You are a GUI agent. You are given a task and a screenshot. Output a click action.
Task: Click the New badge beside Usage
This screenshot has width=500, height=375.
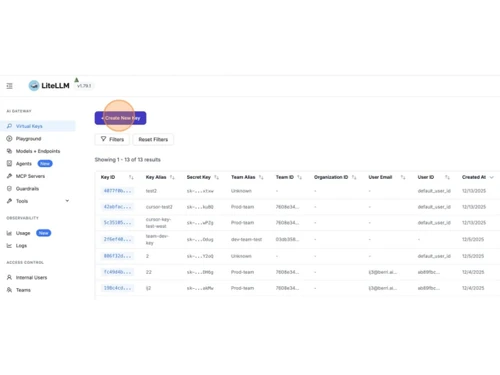point(43,233)
